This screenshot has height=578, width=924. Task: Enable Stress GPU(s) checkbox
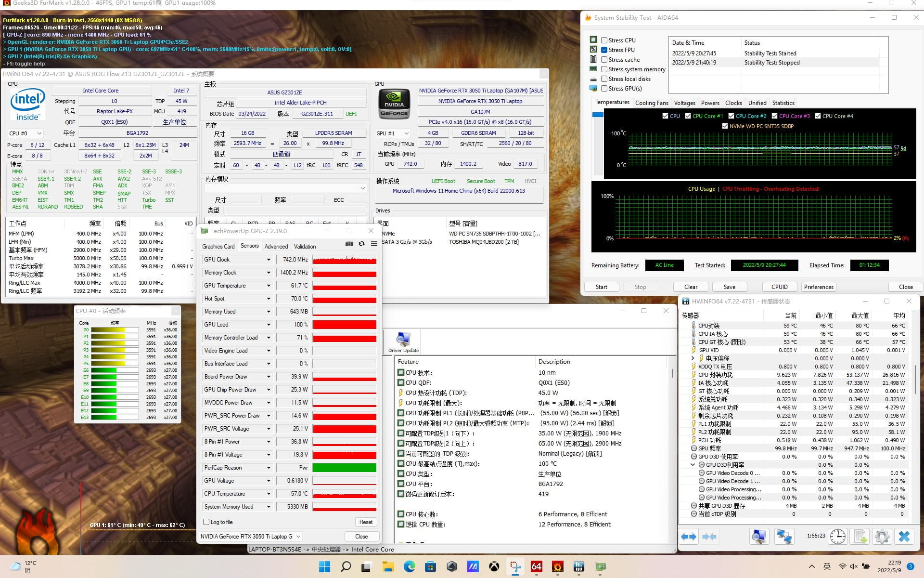pyautogui.click(x=604, y=89)
